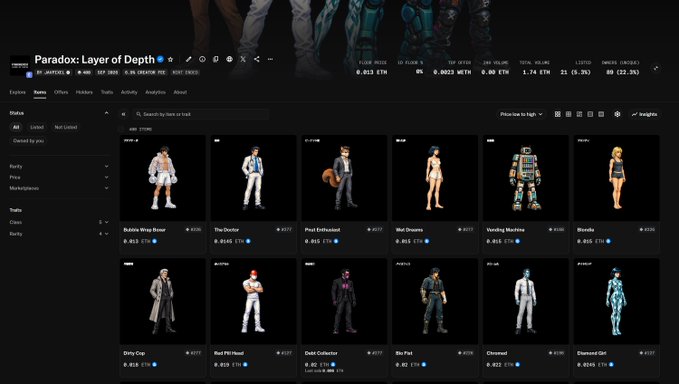Focus the Search by item or trait field

pos(201,114)
